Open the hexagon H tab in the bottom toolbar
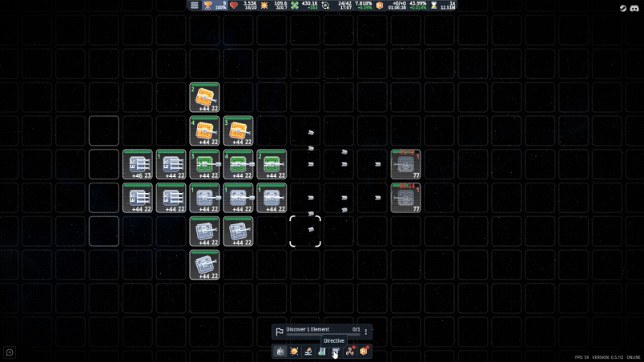644x362 pixels. click(364, 352)
